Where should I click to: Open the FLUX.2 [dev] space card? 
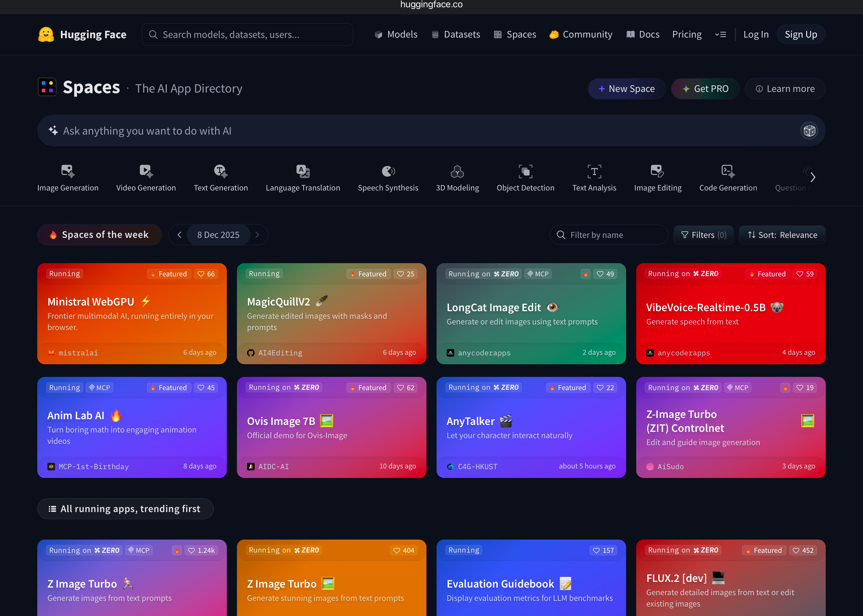[x=731, y=578]
